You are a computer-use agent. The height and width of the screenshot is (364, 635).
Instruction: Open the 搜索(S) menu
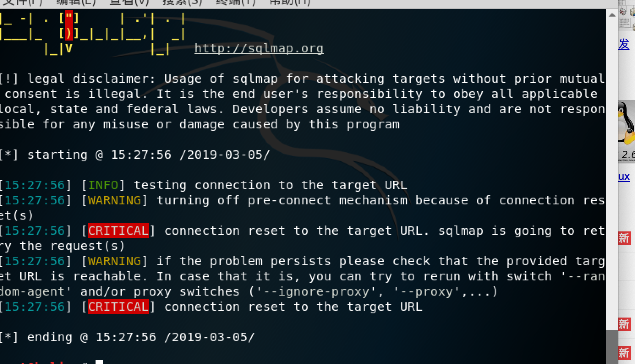[183, 3]
